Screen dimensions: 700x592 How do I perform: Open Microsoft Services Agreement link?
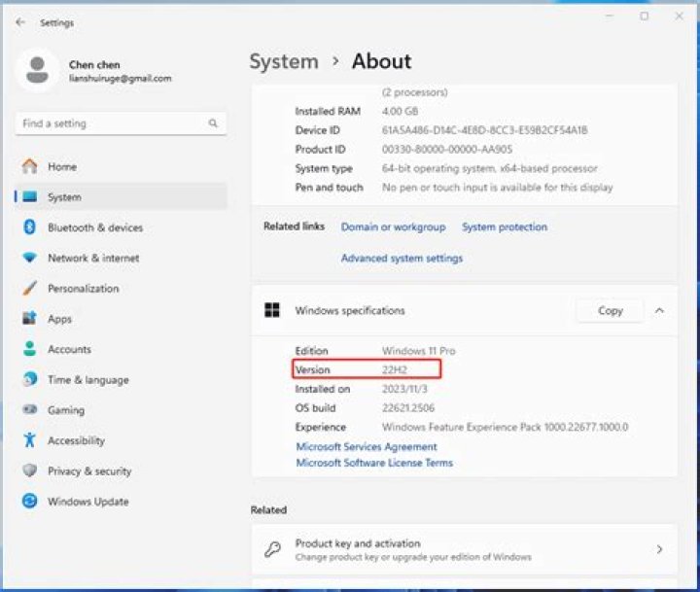pyautogui.click(x=367, y=446)
